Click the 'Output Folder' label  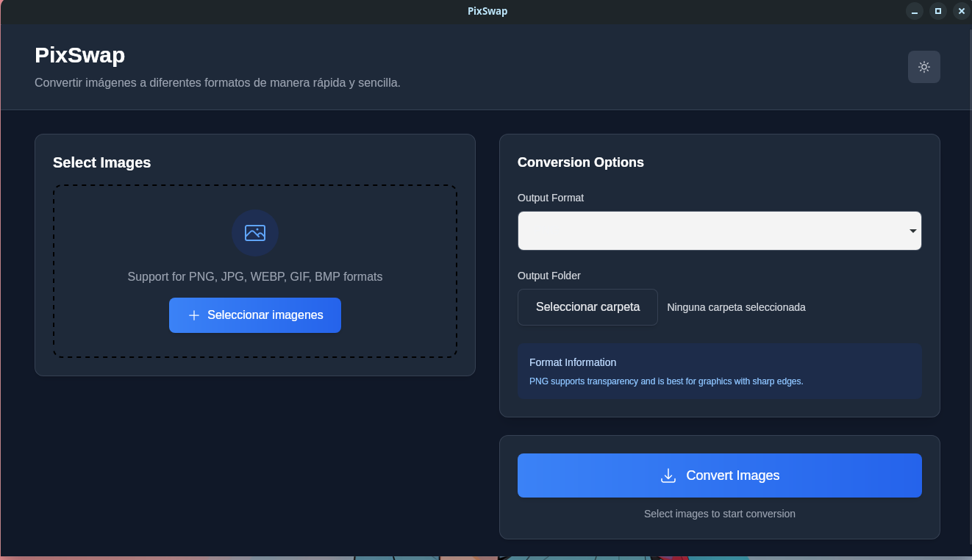pyautogui.click(x=549, y=276)
